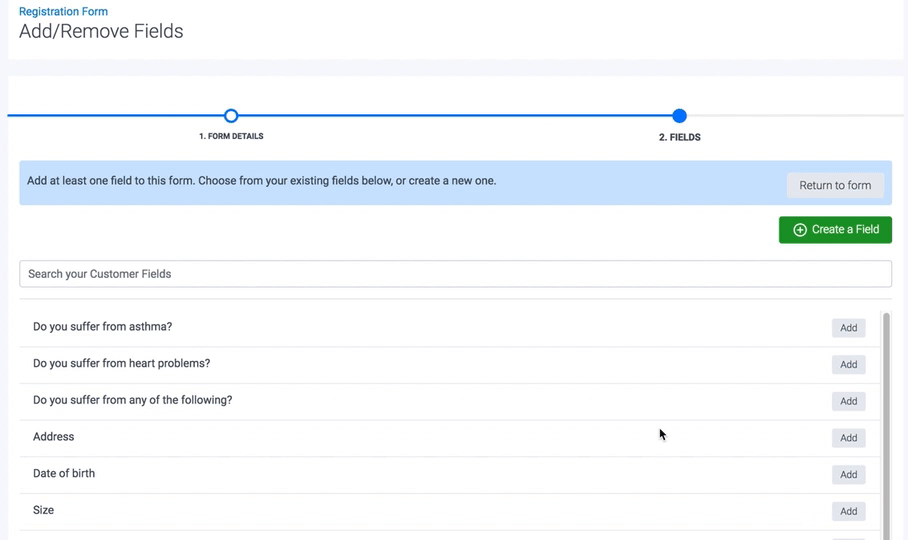
Task: Add the heart problems question field
Action: click(848, 365)
